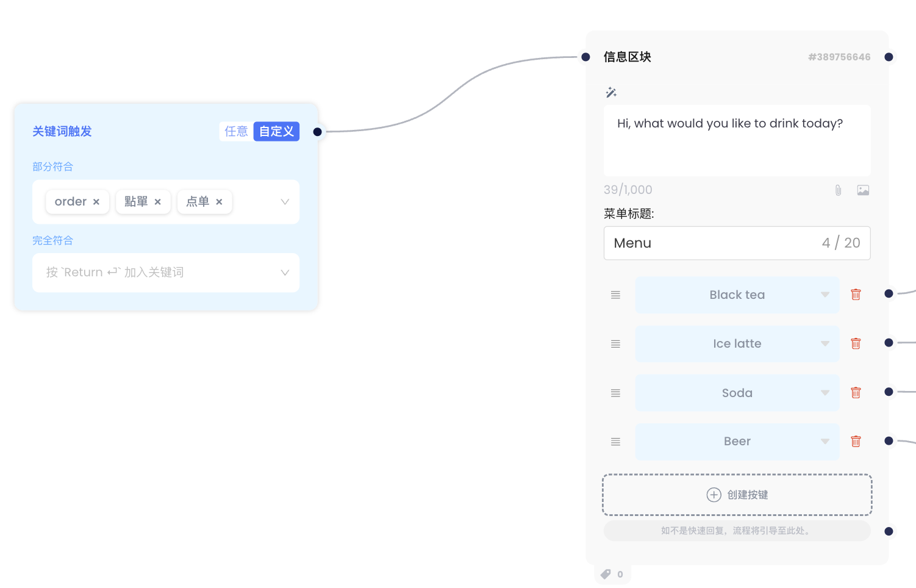Click the drag handle beside Black tea
The width and height of the screenshot is (916, 588).
(x=615, y=295)
